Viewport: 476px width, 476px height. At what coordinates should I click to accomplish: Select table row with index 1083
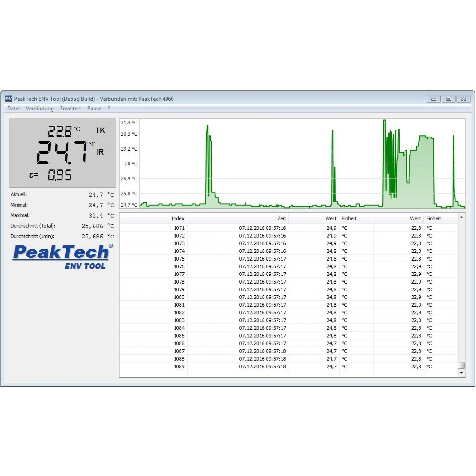pyautogui.click(x=289, y=320)
